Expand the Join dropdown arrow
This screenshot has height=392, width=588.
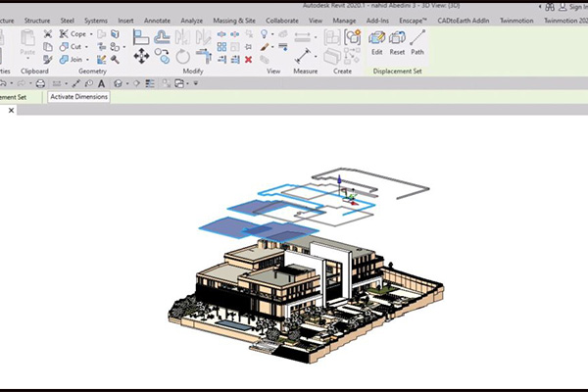point(87,59)
